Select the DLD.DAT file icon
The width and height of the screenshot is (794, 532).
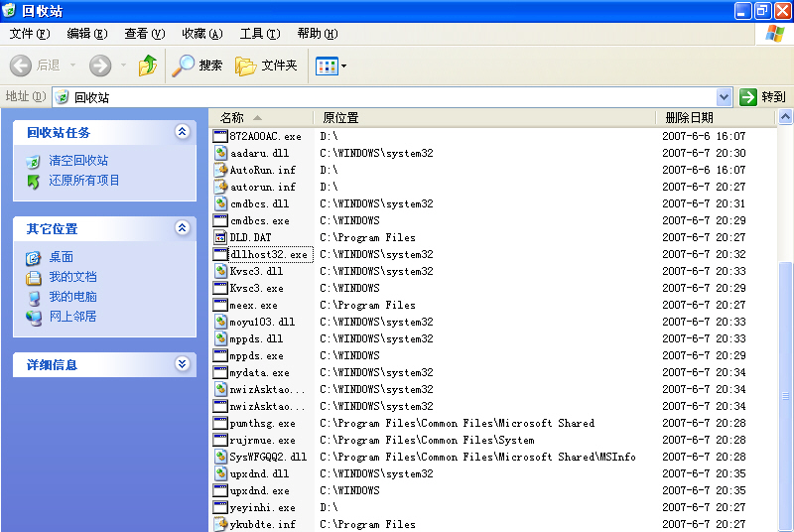click(x=221, y=237)
